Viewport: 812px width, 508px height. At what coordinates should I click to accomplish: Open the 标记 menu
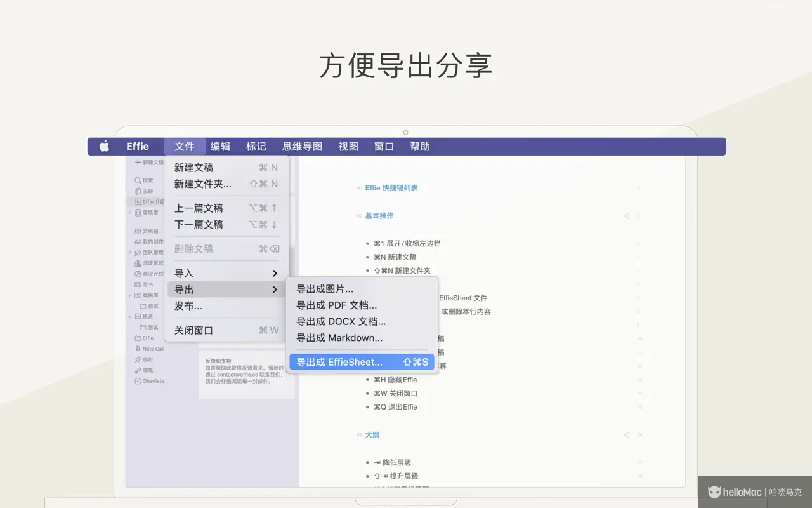pyautogui.click(x=256, y=147)
